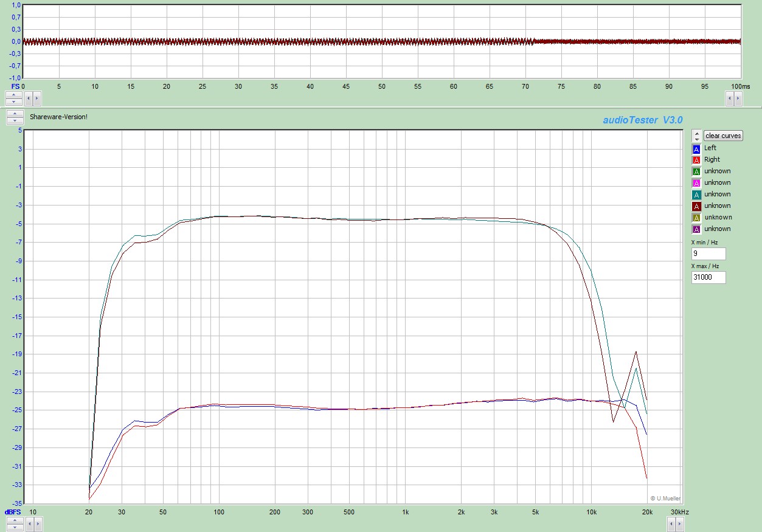Click the 20k frequency axis label
Viewport: 762px width, 532px height.
648,512
